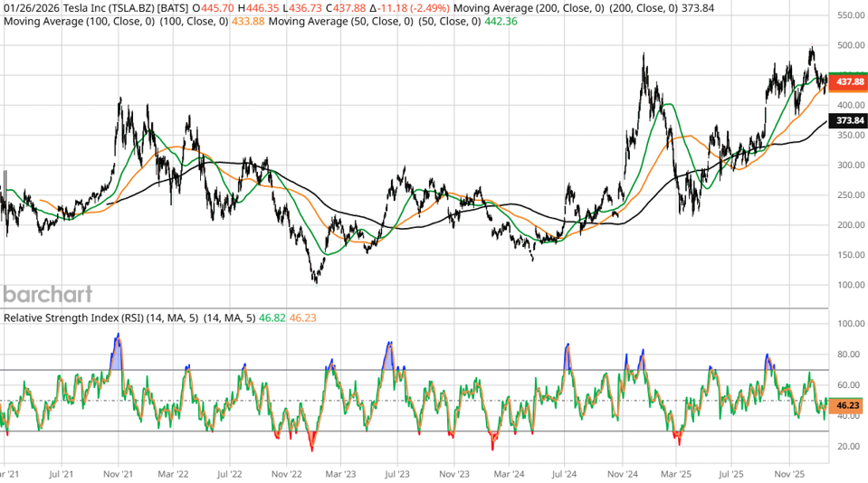Click the barchart watermark logo
Image resolution: width=868 pixels, height=483 pixels.
point(46,294)
